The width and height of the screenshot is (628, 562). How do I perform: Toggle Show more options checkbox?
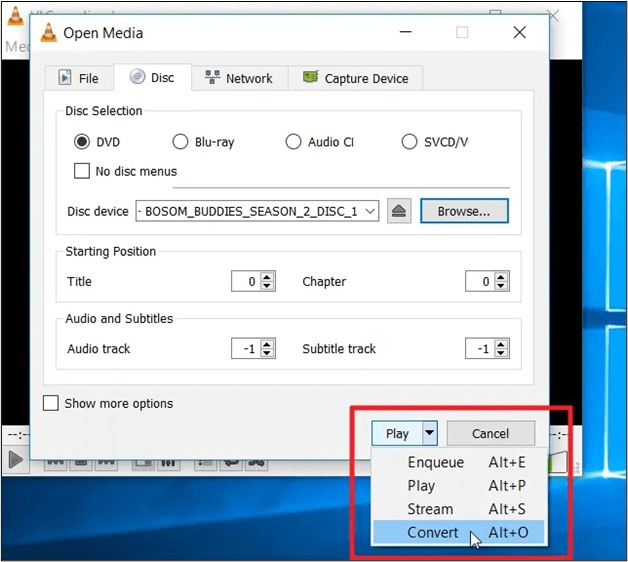coord(51,403)
